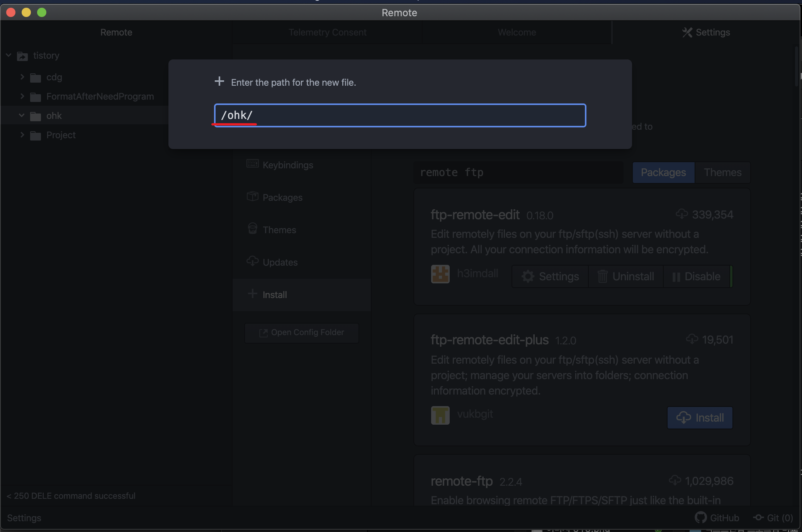Open Keybindings settings section
Screen dimensions: 802x532
(287, 165)
